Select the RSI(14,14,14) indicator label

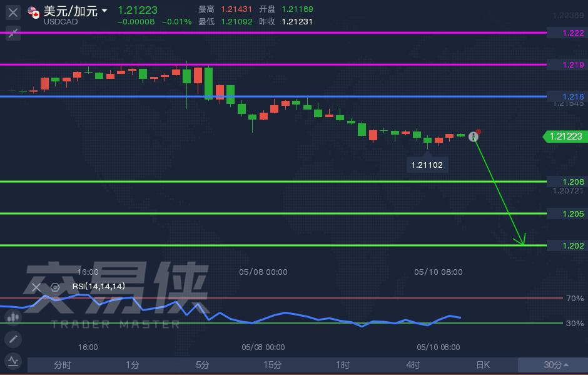pyautogui.click(x=99, y=286)
